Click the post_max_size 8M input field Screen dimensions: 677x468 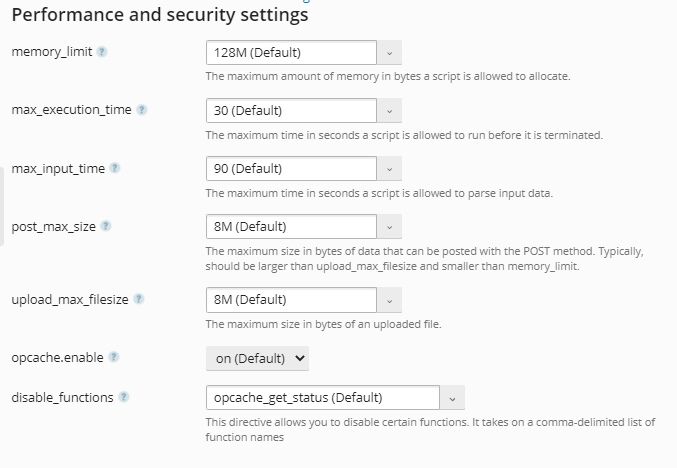291,226
